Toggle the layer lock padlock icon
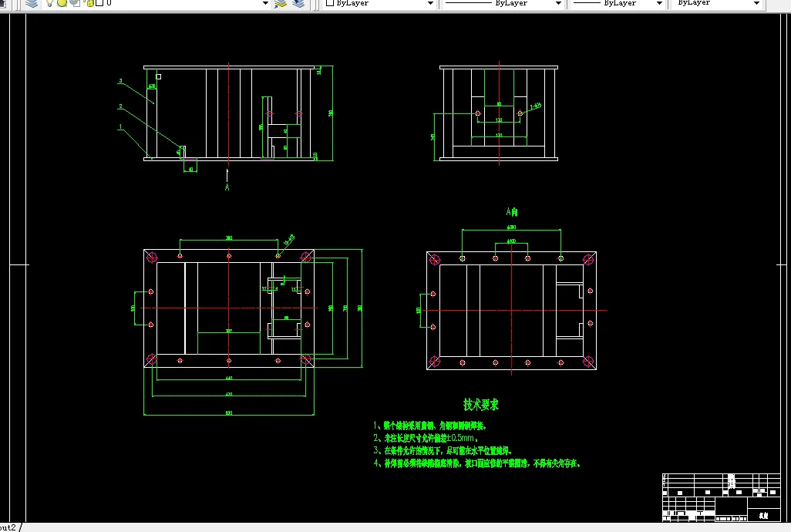Screen dimensions: 791x532 (89, 3)
